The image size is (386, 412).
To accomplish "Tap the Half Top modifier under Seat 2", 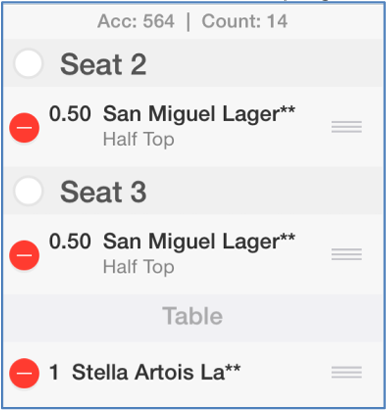I will pyautogui.click(x=139, y=139).
